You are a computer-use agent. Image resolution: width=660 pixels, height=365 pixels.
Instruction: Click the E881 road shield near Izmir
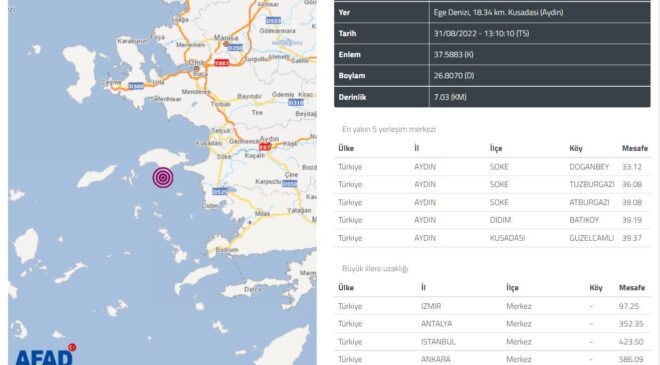point(222,63)
